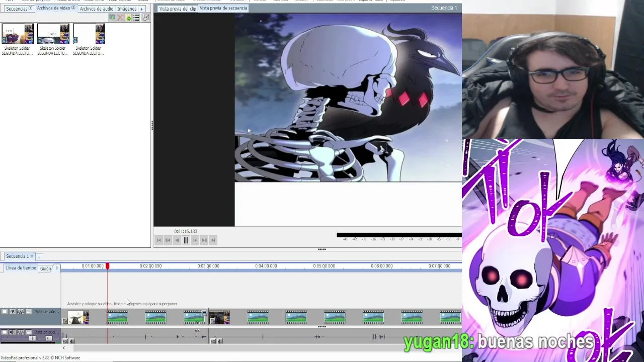Select second Skeleton Soldier video thumbnail
The image size is (644, 362).
point(53,34)
